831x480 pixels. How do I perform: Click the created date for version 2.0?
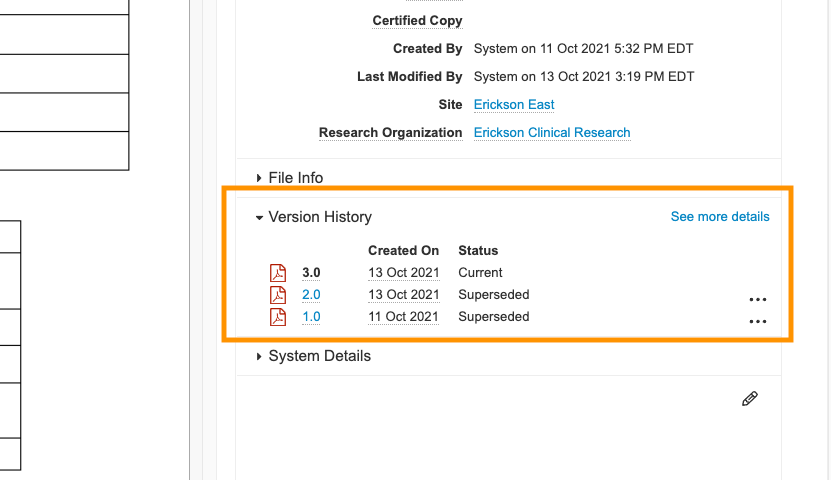click(403, 295)
